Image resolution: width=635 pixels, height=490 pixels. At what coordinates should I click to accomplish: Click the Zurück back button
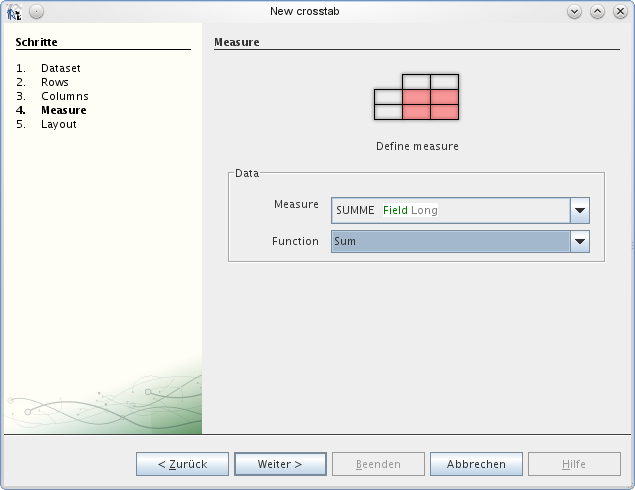tap(182, 464)
